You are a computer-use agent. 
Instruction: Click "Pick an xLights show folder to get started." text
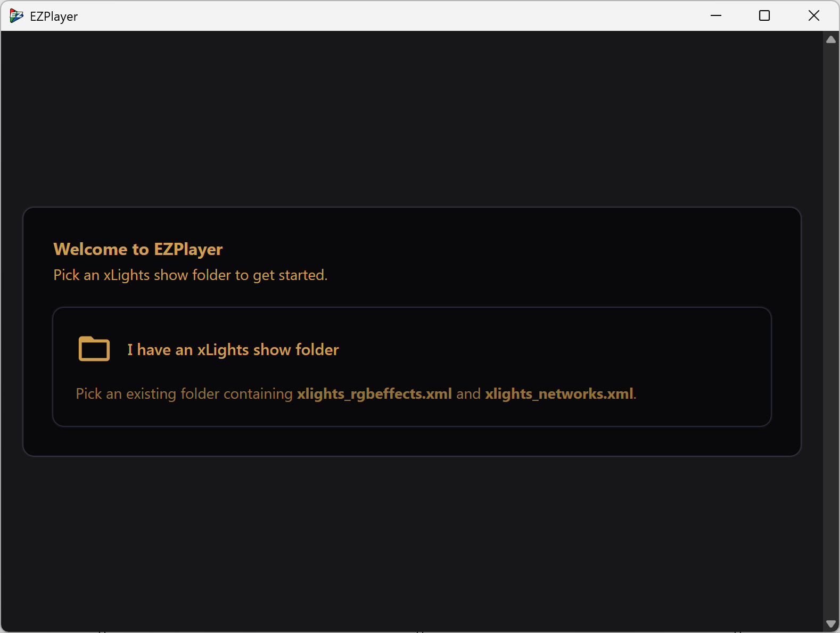tap(191, 275)
